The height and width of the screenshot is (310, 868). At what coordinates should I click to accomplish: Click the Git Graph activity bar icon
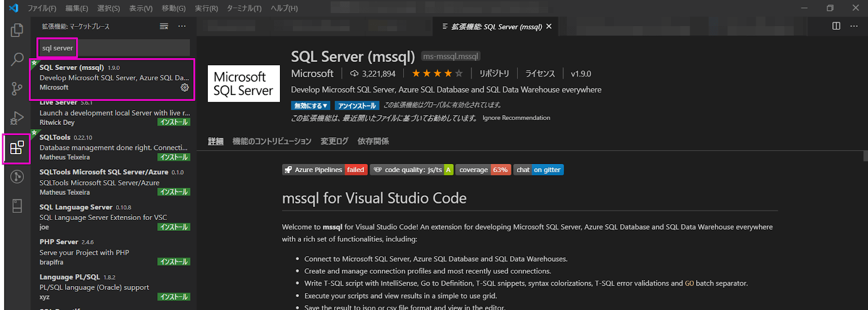coord(17,176)
